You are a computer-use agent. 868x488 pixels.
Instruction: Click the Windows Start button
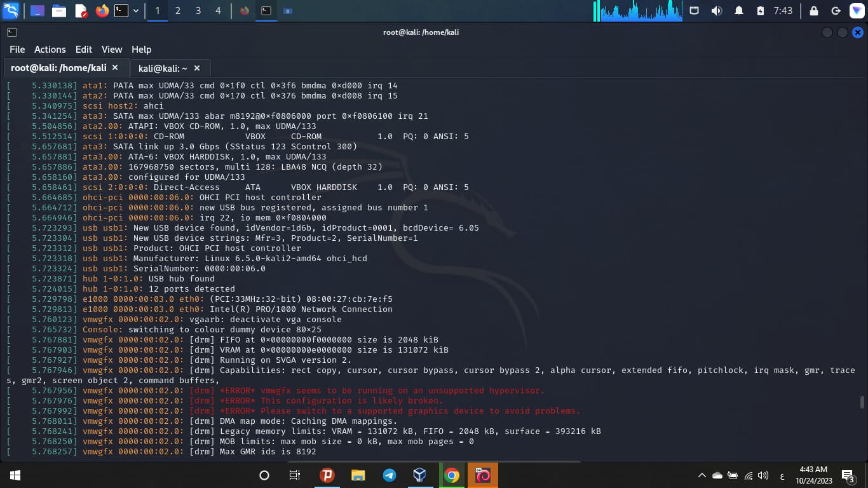click(15, 475)
